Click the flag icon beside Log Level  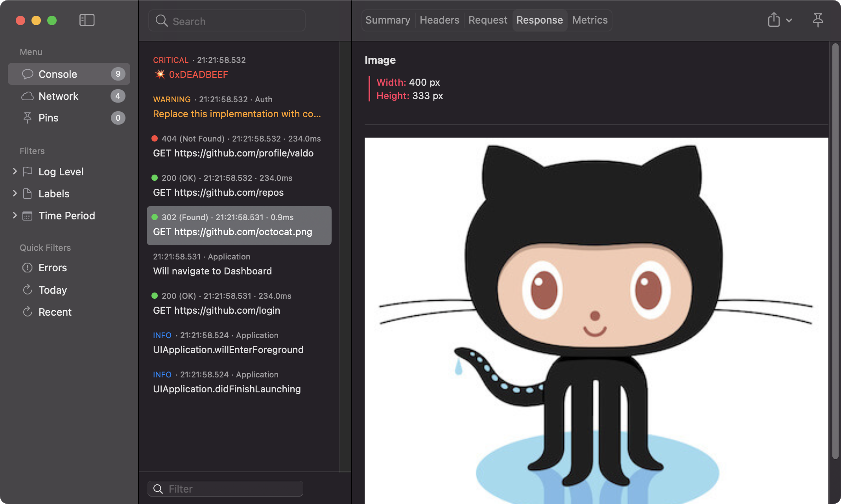pos(28,171)
